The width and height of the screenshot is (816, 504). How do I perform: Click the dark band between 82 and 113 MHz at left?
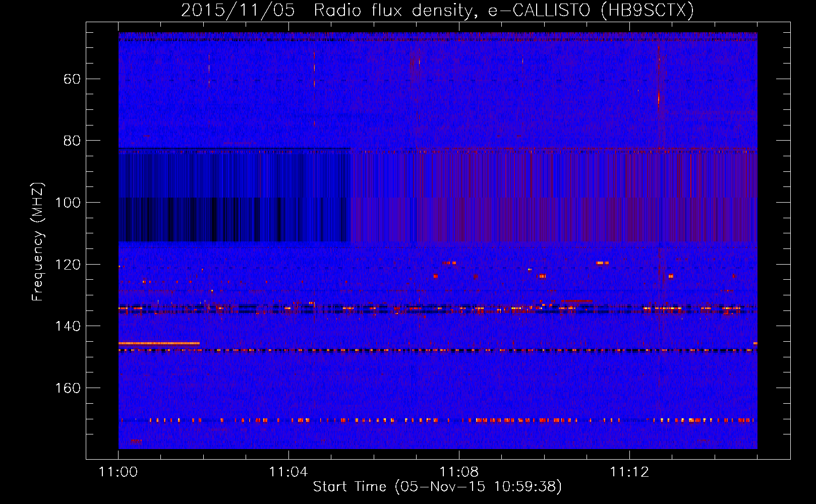tap(235, 195)
